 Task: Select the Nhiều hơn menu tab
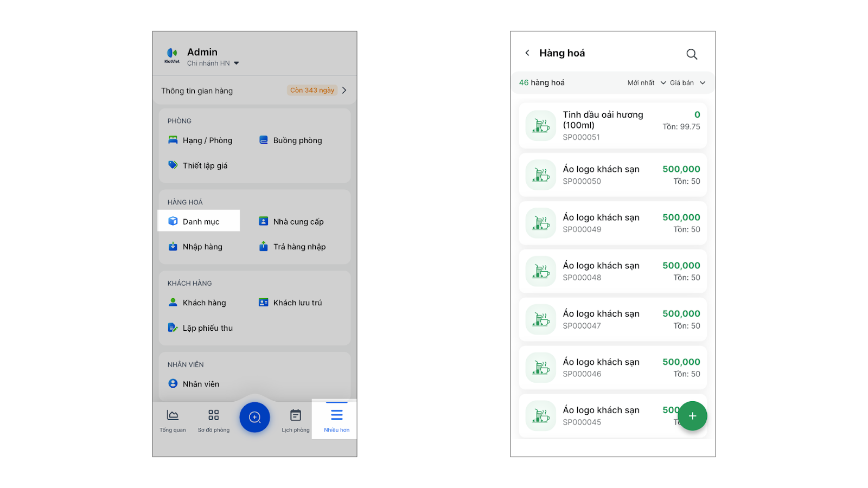tap(336, 420)
